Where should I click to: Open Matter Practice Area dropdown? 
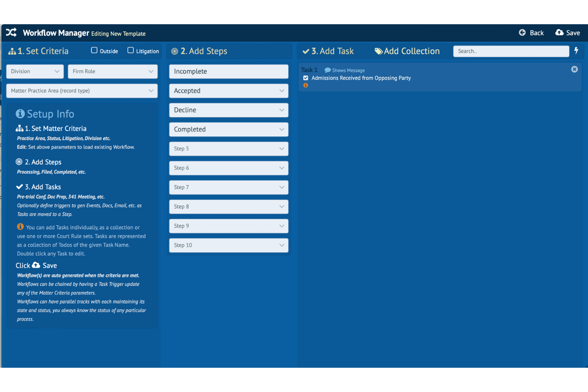pos(82,91)
